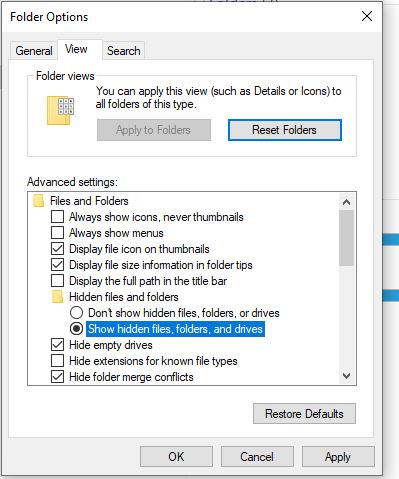The width and height of the screenshot is (399, 479).
Task: Click the Advanced settings scrollbar thumb
Action: (x=346, y=238)
